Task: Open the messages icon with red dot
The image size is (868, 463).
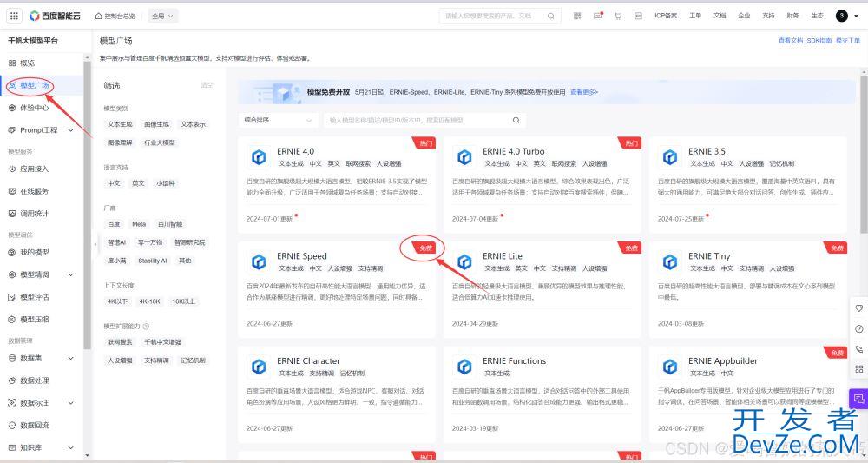Action: (598, 16)
